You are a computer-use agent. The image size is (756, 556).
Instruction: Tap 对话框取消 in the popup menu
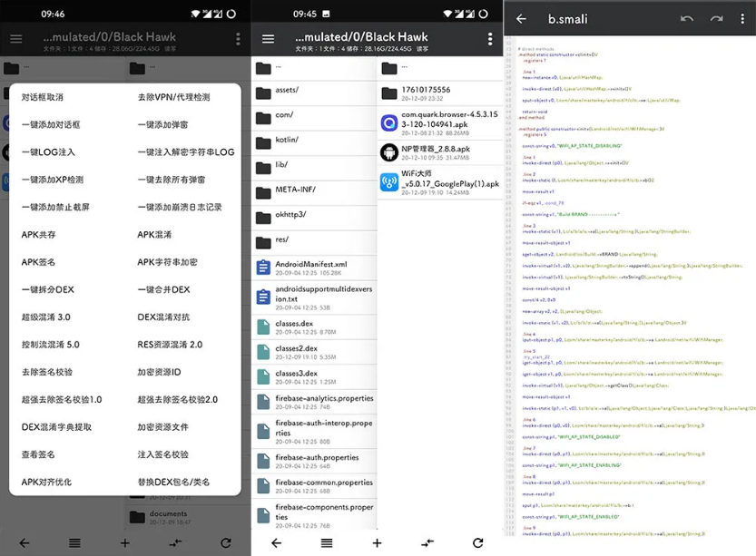43,97
